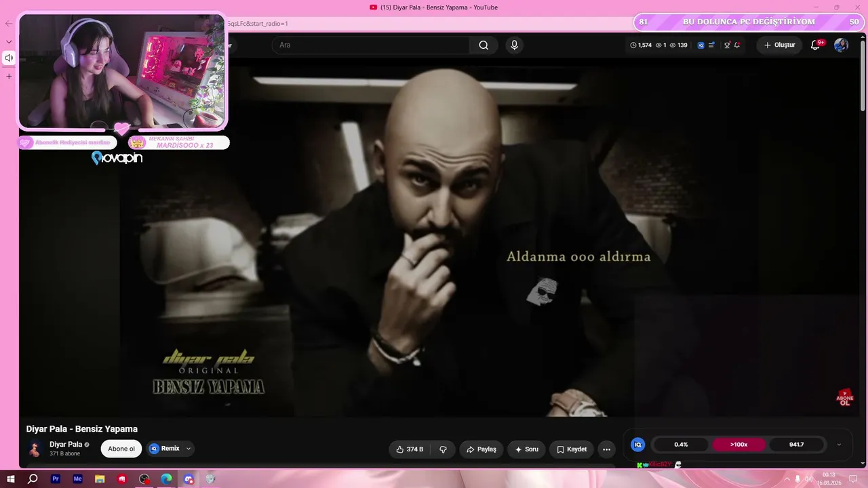Click the browser address bar URL
This screenshot has height=488, width=868.
pos(258,24)
